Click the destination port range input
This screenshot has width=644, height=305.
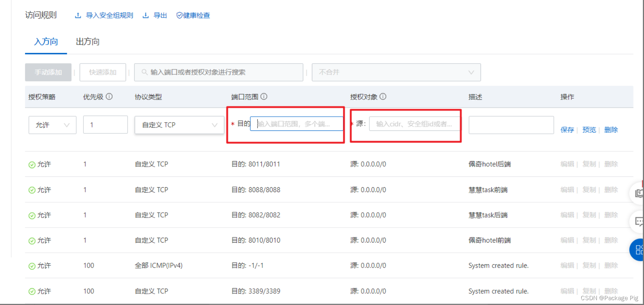tap(297, 124)
